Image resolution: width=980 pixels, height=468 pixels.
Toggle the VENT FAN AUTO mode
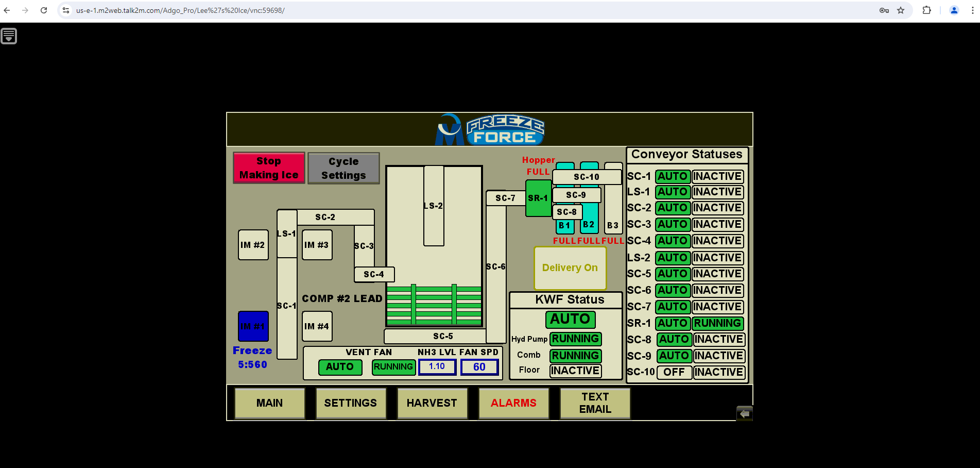click(340, 367)
